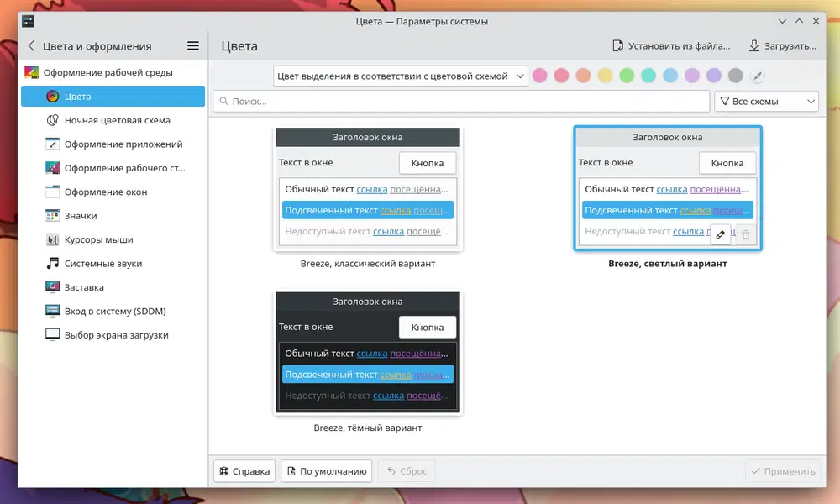The image size is (840, 504).
Task: Click the Оформление рабочего стола icon
Action: (x=52, y=168)
